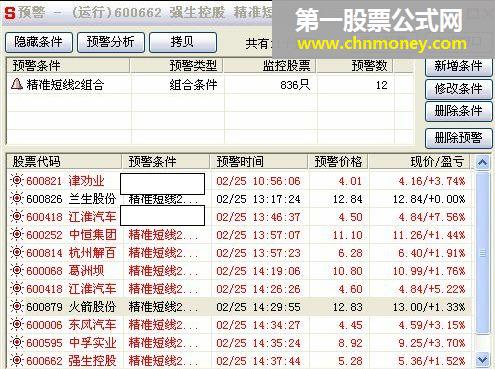This screenshot has width=495, height=369.
Task: Click 修改条件 to edit condition
Action: [x=459, y=89]
